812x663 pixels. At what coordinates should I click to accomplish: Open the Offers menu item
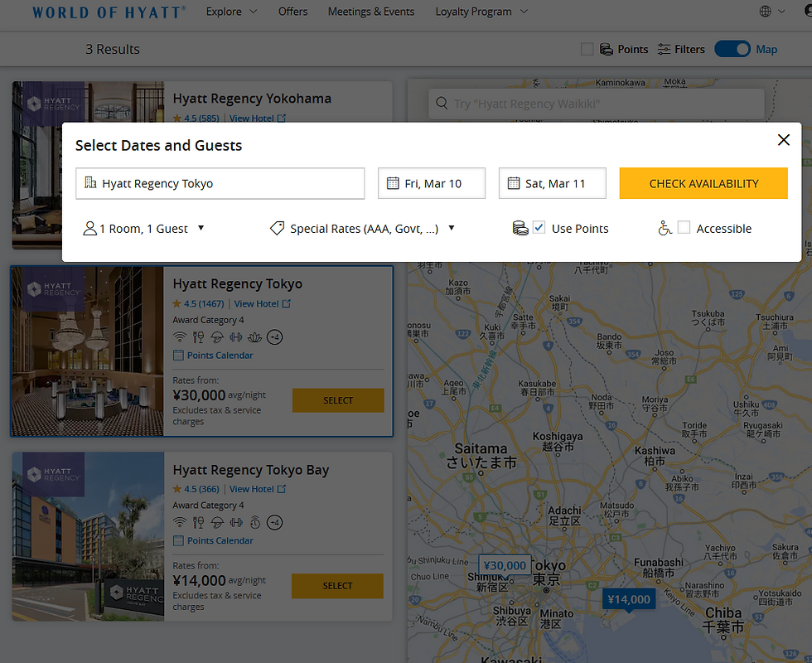point(292,12)
